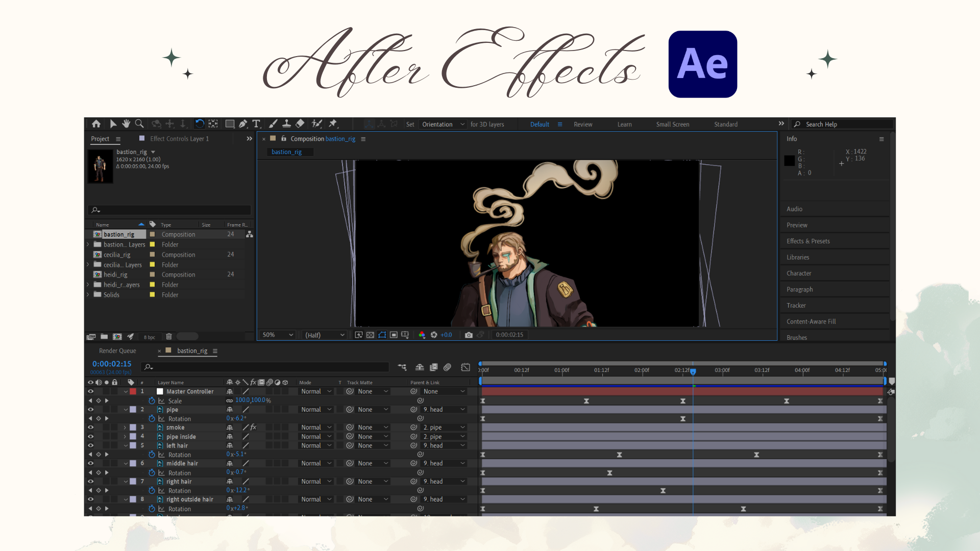Select the Roto Brush tool
The image size is (980, 551).
click(317, 124)
